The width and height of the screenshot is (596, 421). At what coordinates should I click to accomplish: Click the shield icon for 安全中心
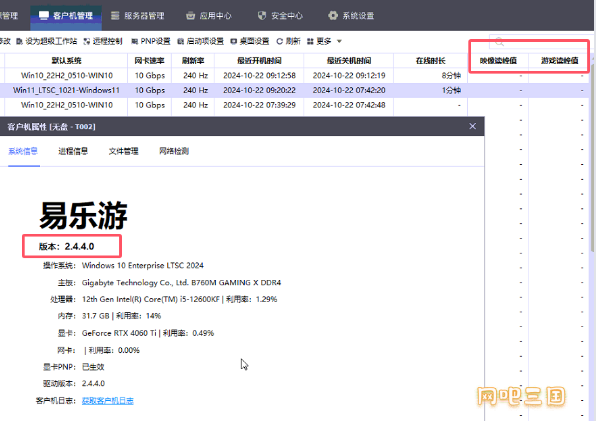tap(262, 16)
